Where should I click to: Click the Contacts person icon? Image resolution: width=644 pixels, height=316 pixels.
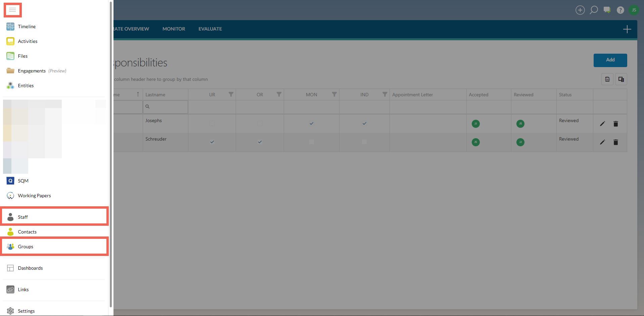click(10, 232)
